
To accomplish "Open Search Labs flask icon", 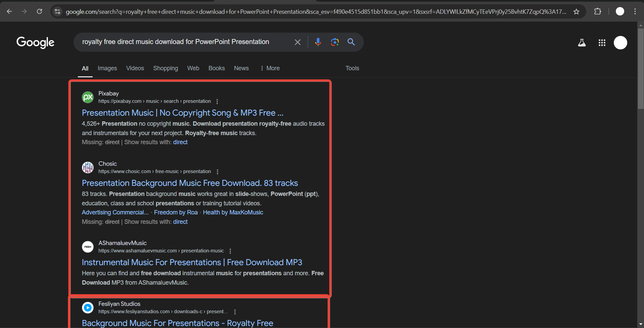I will [x=582, y=43].
